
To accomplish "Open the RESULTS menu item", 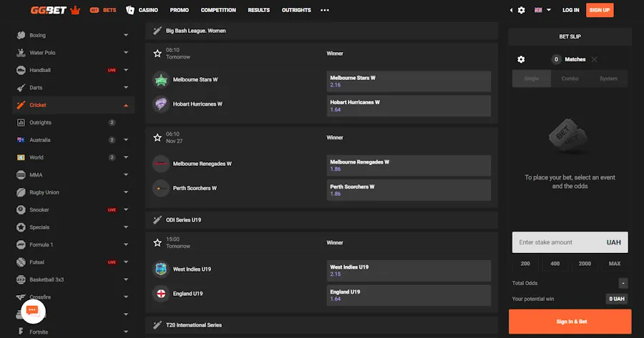I will [x=259, y=10].
